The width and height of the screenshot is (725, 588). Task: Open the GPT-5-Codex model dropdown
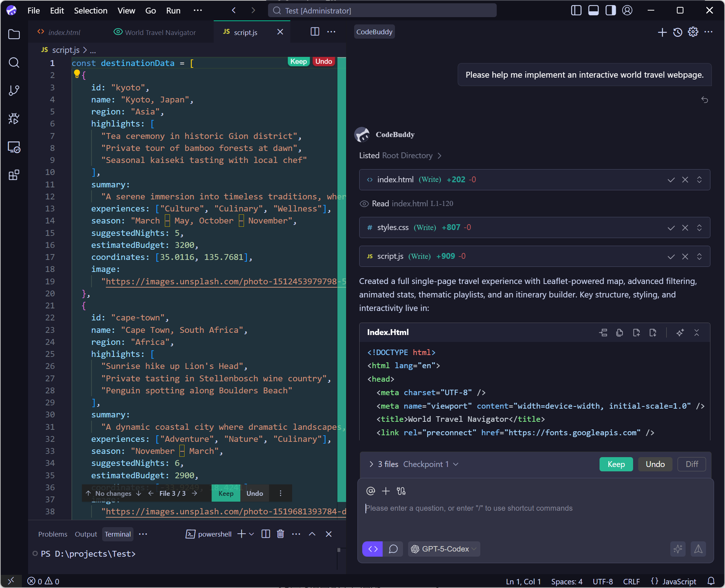[444, 549]
